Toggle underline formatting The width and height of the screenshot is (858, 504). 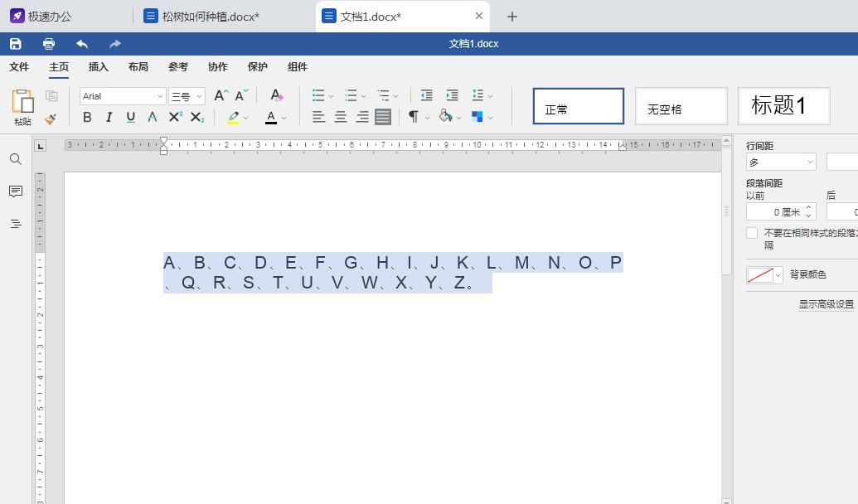pos(130,117)
